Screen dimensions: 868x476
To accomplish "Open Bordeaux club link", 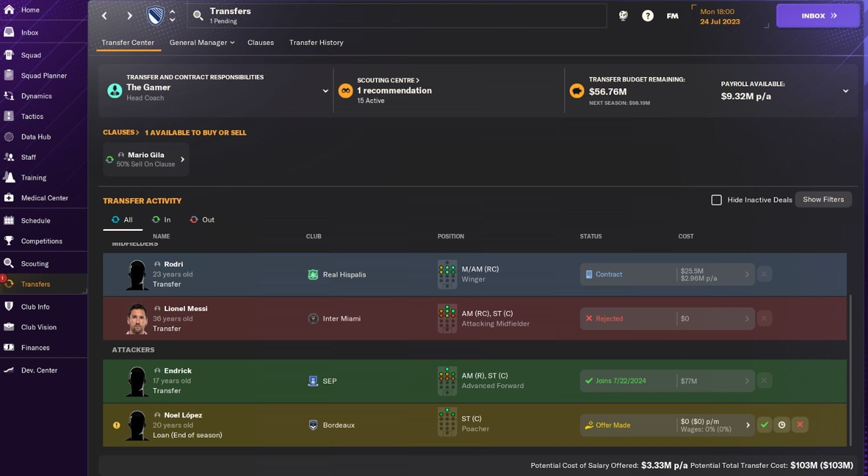I will coord(339,425).
